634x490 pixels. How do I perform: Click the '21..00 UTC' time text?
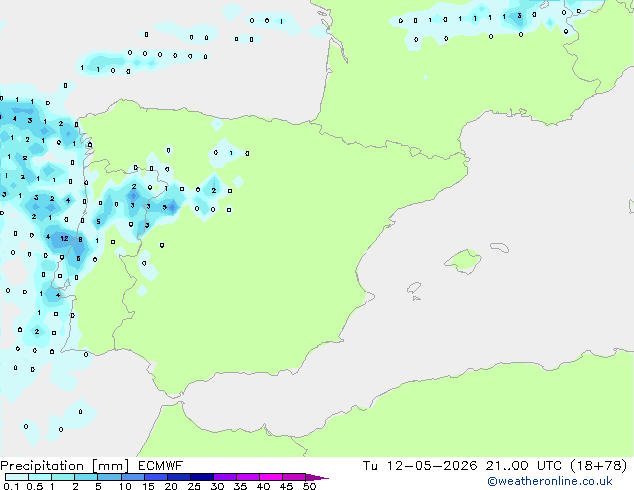(524, 466)
